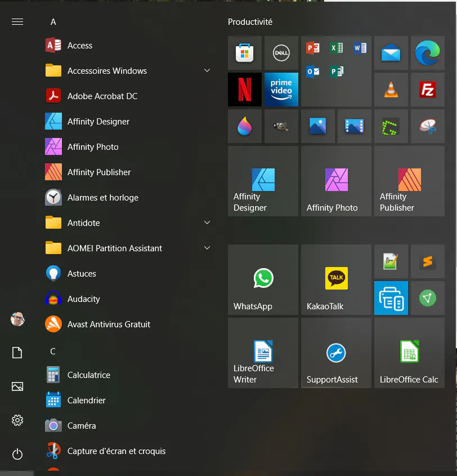Launch Word from the Office tile group
This screenshot has width=457, height=476.
point(360,48)
